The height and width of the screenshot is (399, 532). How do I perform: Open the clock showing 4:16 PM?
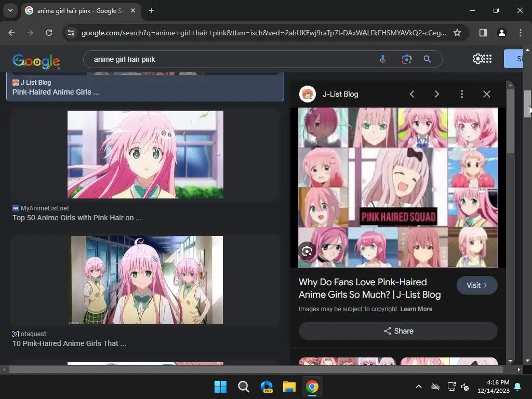tap(494, 387)
